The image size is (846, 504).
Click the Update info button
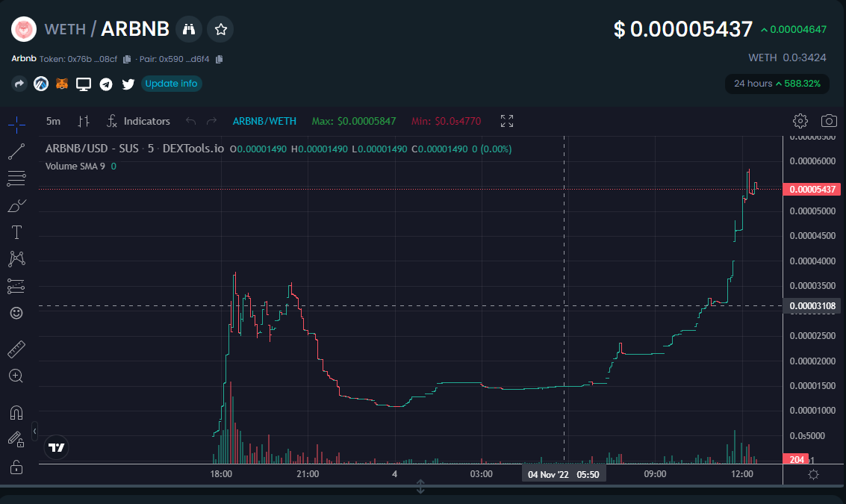(171, 84)
